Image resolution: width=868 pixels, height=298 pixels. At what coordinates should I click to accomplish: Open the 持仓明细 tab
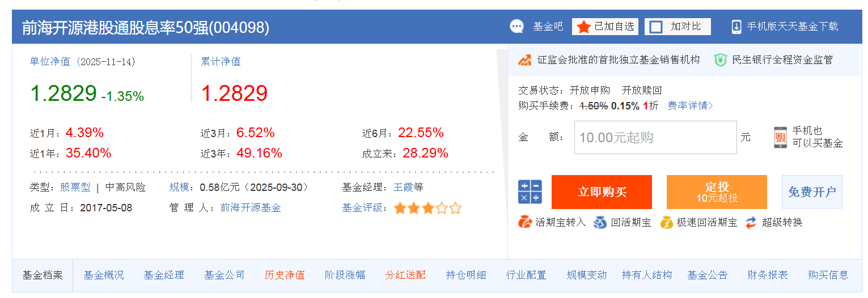pyautogui.click(x=466, y=275)
